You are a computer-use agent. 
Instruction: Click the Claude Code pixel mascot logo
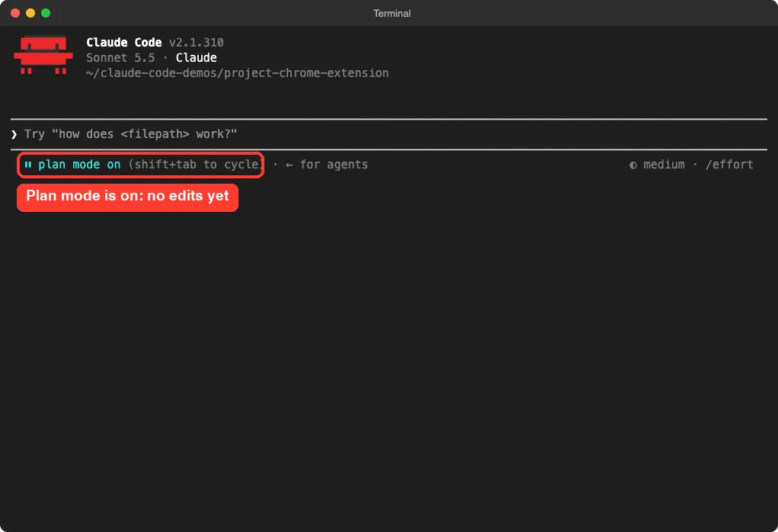click(43, 55)
